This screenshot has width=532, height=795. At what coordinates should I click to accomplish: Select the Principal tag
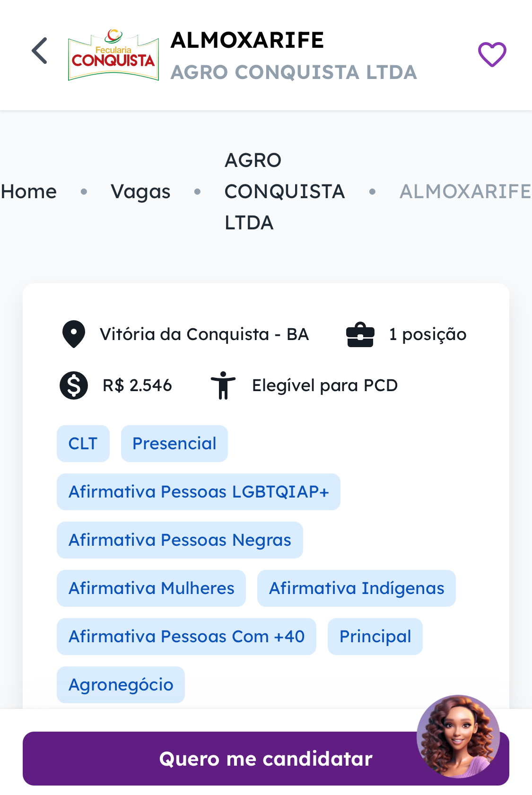pyautogui.click(x=375, y=637)
